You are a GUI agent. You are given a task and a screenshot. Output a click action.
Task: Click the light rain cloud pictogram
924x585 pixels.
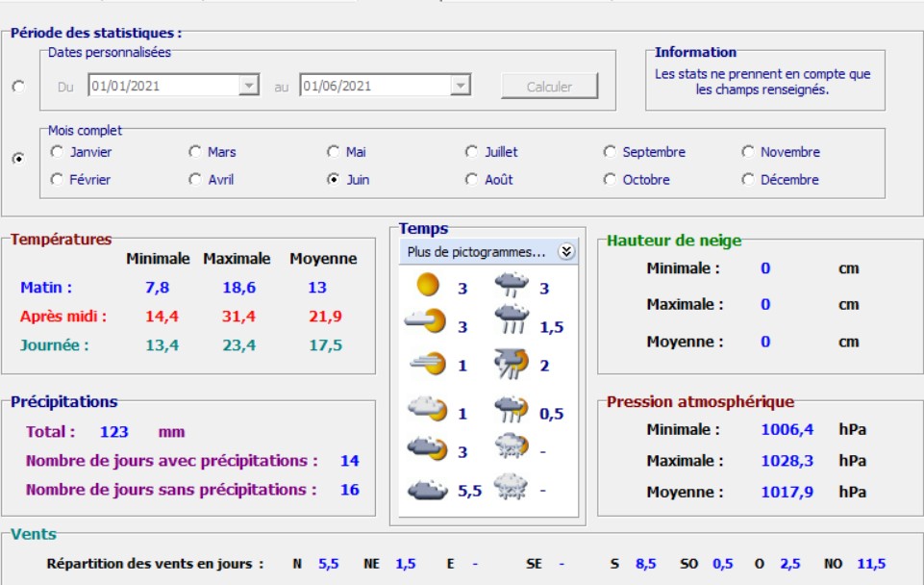tap(512, 285)
